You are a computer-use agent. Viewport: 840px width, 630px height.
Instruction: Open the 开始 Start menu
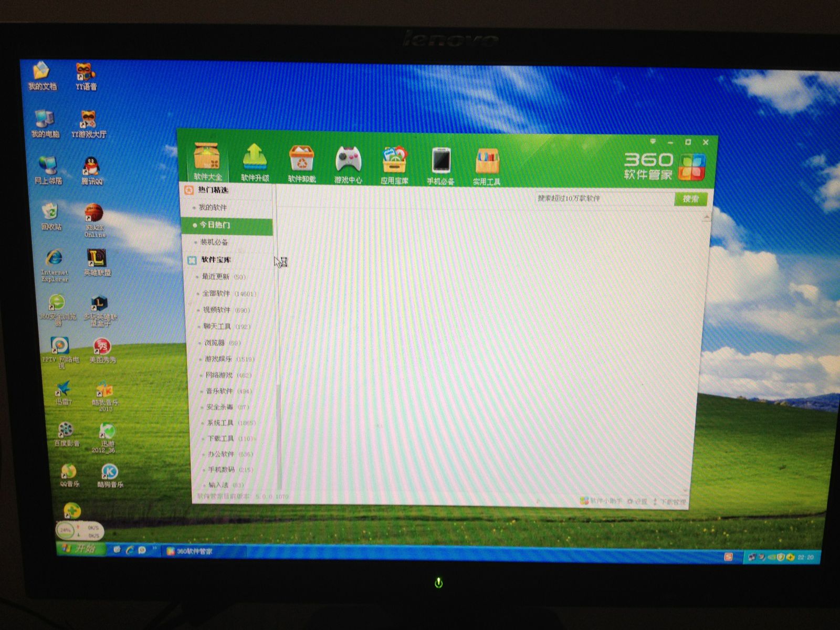pyautogui.click(x=80, y=548)
